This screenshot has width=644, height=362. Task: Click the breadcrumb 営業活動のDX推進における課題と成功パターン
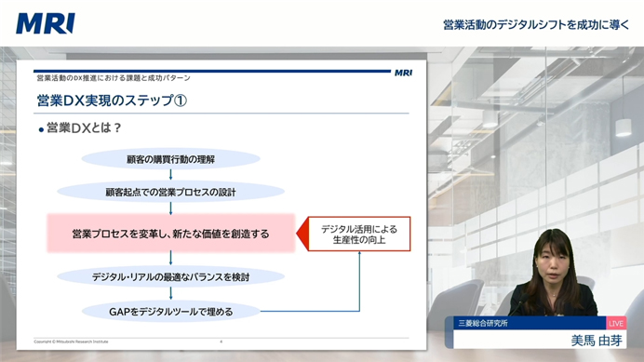click(x=114, y=78)
